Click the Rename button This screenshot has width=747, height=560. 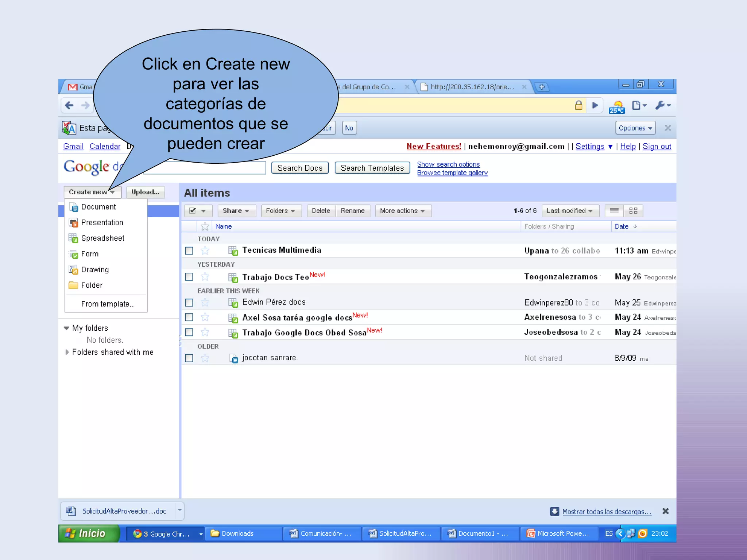point(353,211)
